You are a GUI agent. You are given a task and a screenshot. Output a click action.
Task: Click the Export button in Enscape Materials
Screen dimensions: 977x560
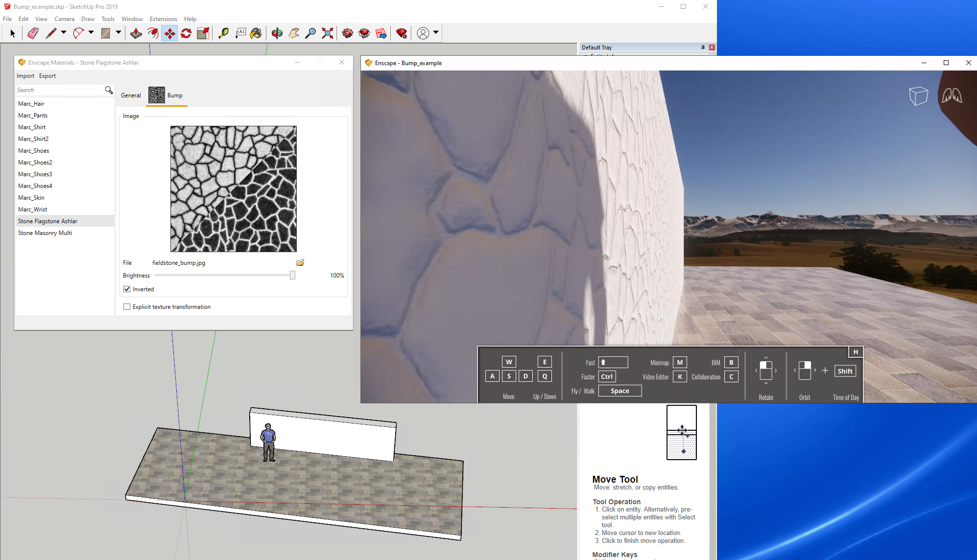[x=48, y=76]
